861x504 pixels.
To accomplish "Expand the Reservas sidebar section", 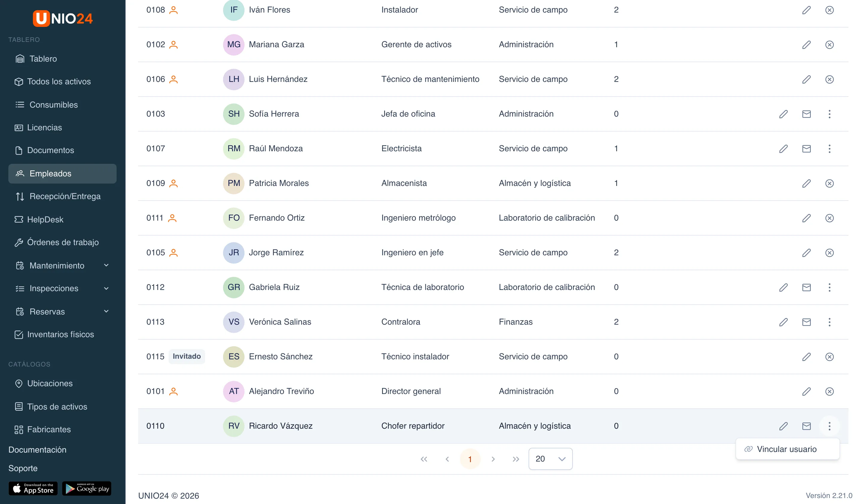I will 62,311.
